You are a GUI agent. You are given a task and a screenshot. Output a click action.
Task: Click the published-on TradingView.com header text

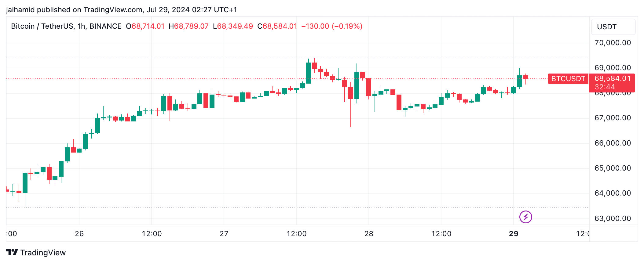121,10
